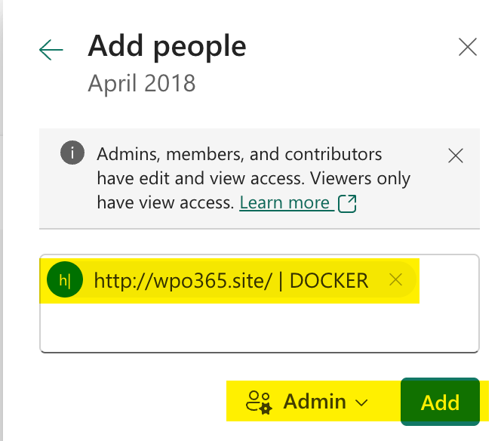The height and width of the screenshot is (441, 504).
Task: Click the green avatar on the DOCKER chip
Action: click(x=64, y=281)
